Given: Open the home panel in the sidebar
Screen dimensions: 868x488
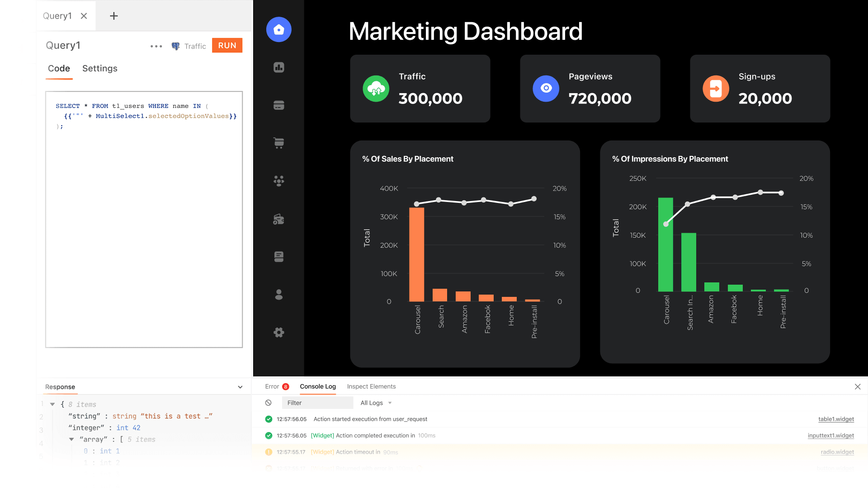Looking at the screenshot, I should (x=278, y=29).
